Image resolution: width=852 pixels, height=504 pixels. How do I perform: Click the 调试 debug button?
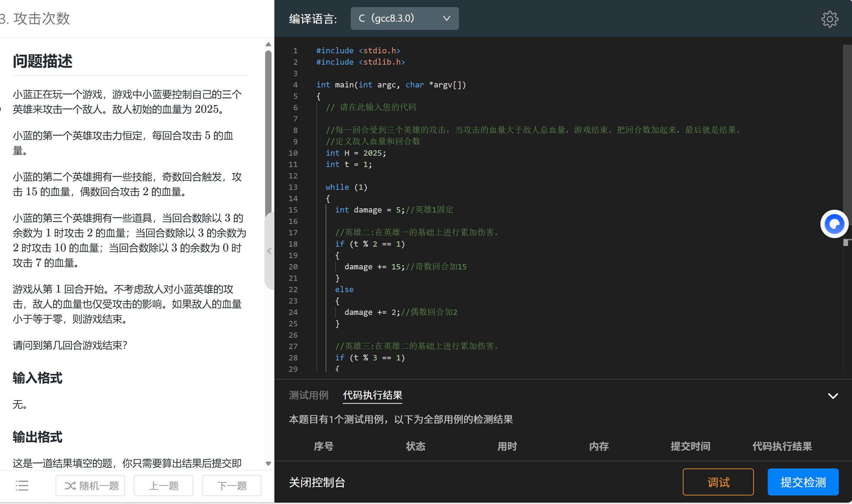718,482
